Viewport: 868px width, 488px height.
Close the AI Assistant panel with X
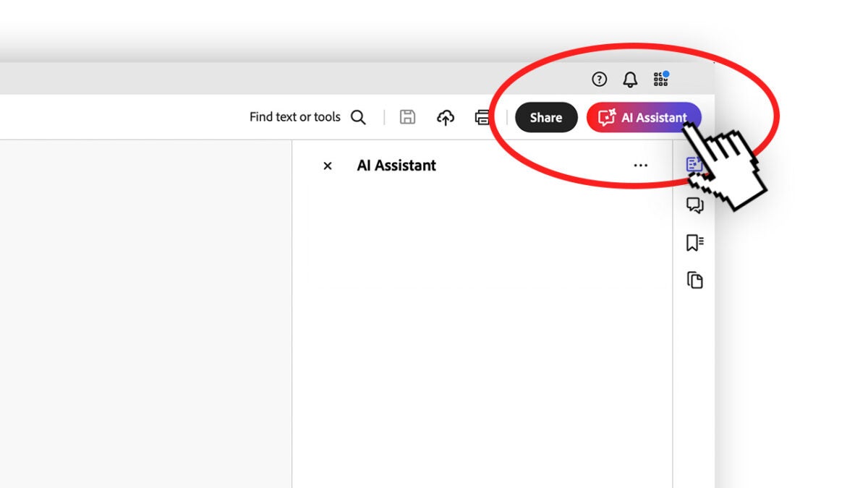point(328,166)
